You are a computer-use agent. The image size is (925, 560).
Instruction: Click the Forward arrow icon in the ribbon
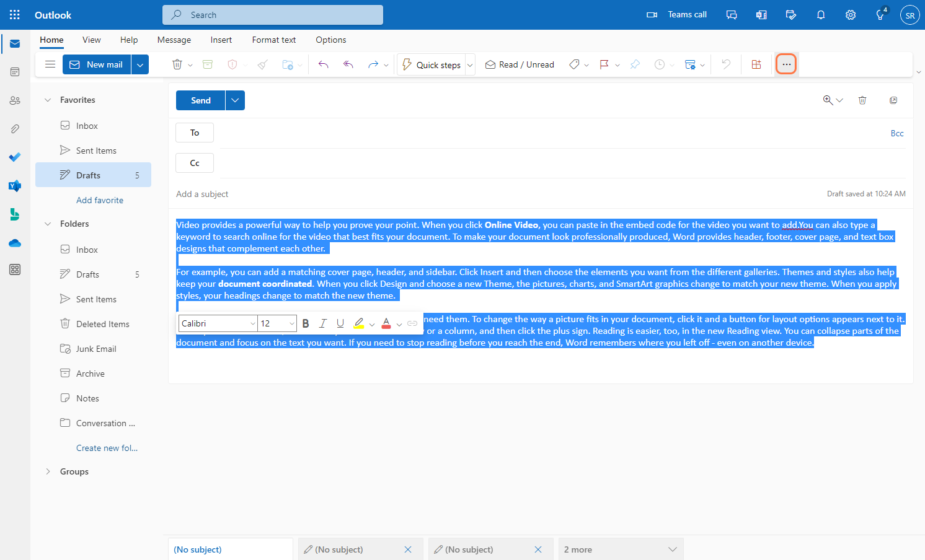click(373, 64)
